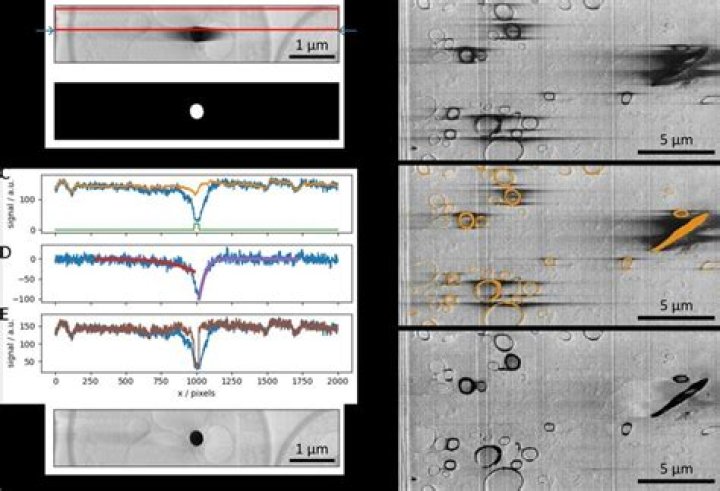Viewport: 720px width, 491px height.
Task: Click the 'x / pixels' axis label
Action: tap(196, 394)
